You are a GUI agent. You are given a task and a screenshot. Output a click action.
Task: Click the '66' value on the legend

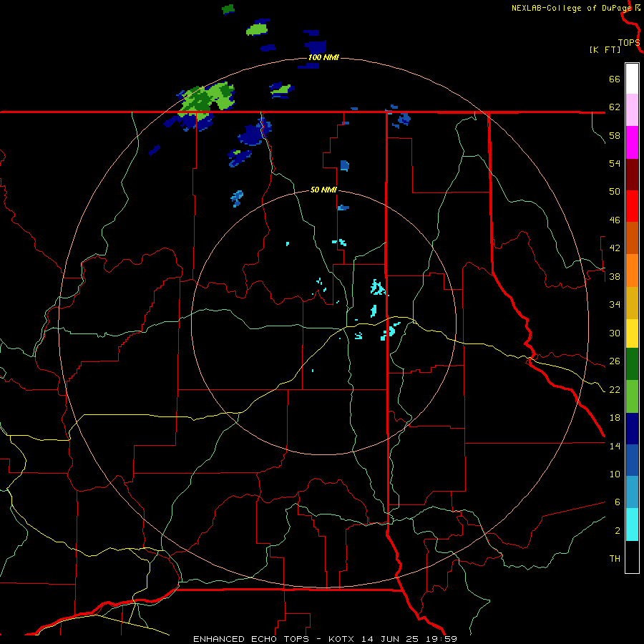(615, 79)
